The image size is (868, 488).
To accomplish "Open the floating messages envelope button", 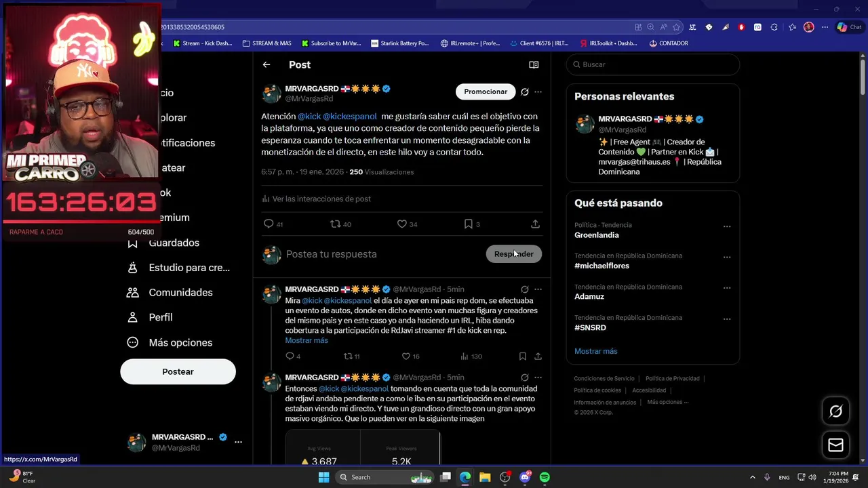I will point(835,445).
